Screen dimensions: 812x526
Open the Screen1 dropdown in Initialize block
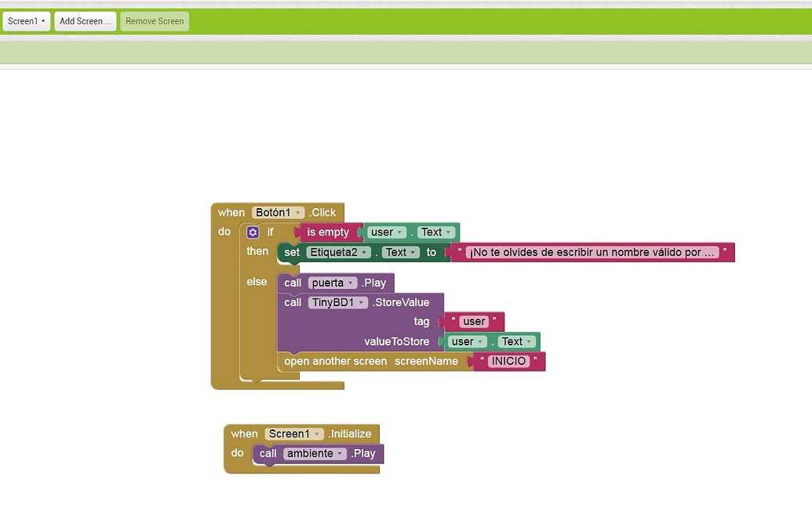tap(294, 434)
